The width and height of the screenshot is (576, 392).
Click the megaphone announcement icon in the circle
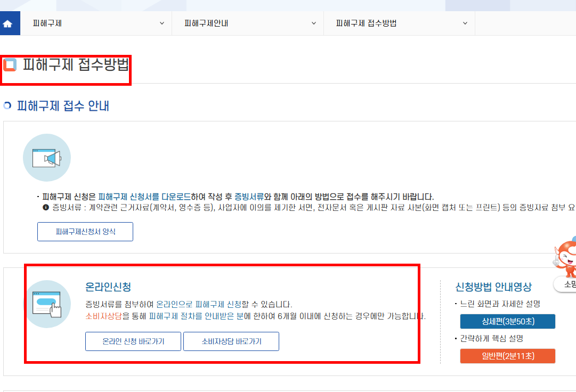coord(47,158)
